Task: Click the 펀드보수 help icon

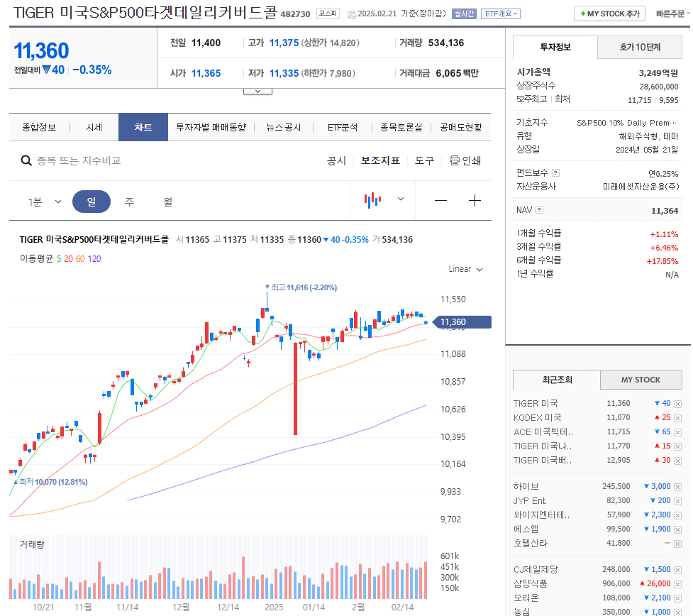Action: (555, 172)
